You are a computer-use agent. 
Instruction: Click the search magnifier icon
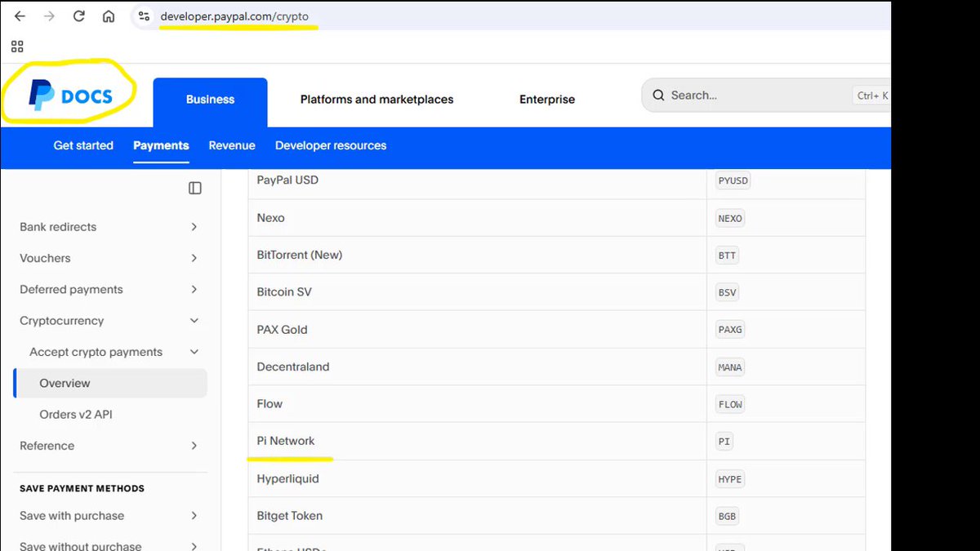click(x=658, y=96)
